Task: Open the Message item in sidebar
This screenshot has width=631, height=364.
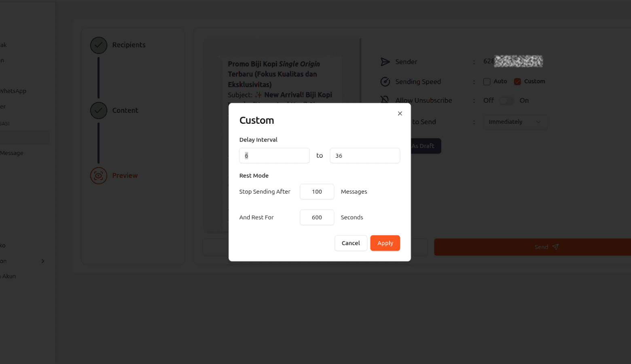Action: [x=12, y=153]
